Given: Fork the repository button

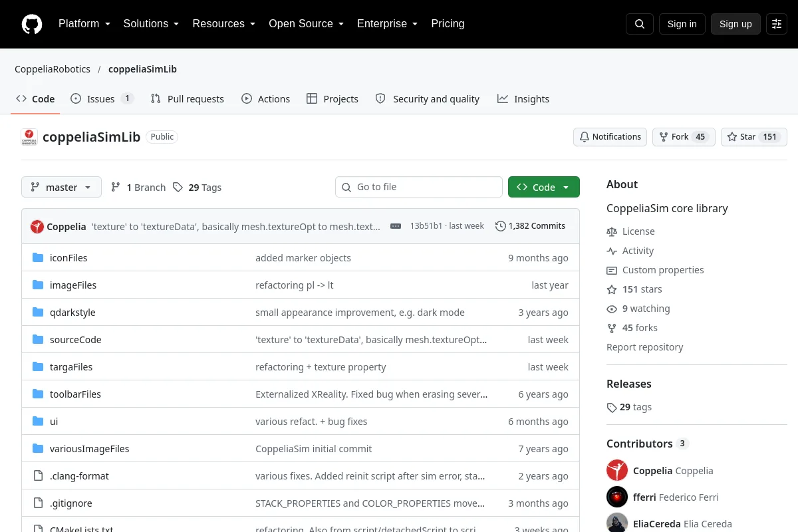Looking at the screenshot, I should 684,137.
